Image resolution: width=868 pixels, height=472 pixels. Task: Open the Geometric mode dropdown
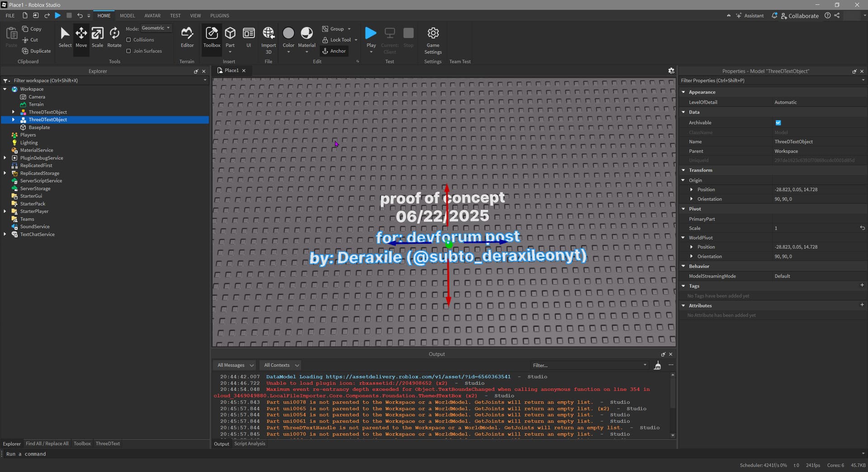click(156, 28)
